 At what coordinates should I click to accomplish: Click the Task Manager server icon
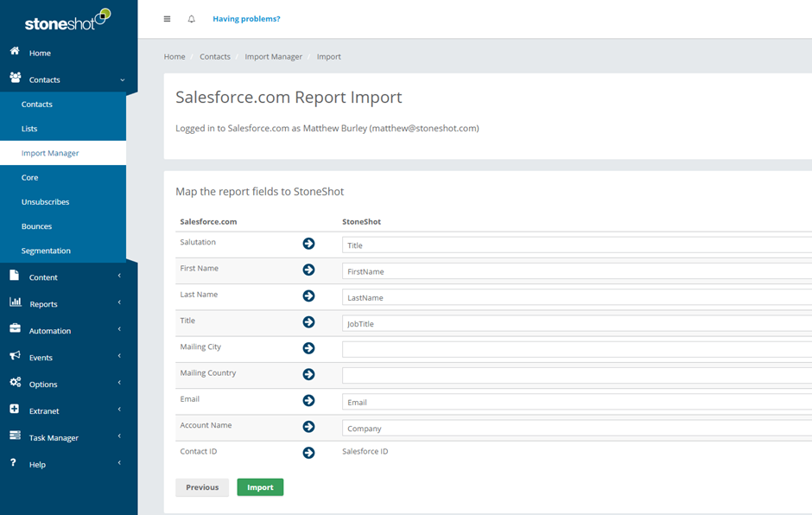[15, 436]
